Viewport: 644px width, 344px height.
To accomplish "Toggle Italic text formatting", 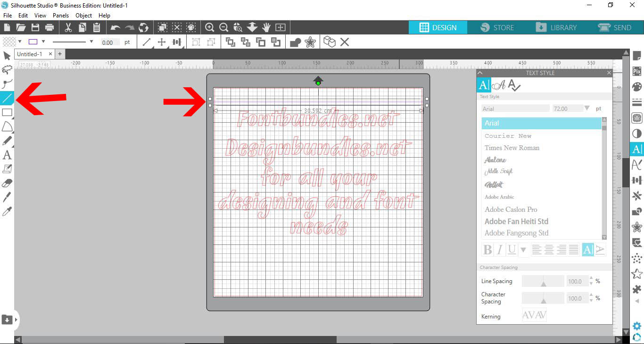I will [x=500, y=250].
